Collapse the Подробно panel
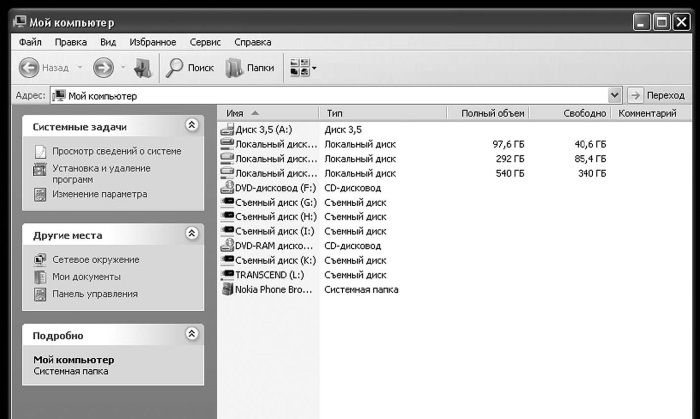 click(x=192, y=335)
